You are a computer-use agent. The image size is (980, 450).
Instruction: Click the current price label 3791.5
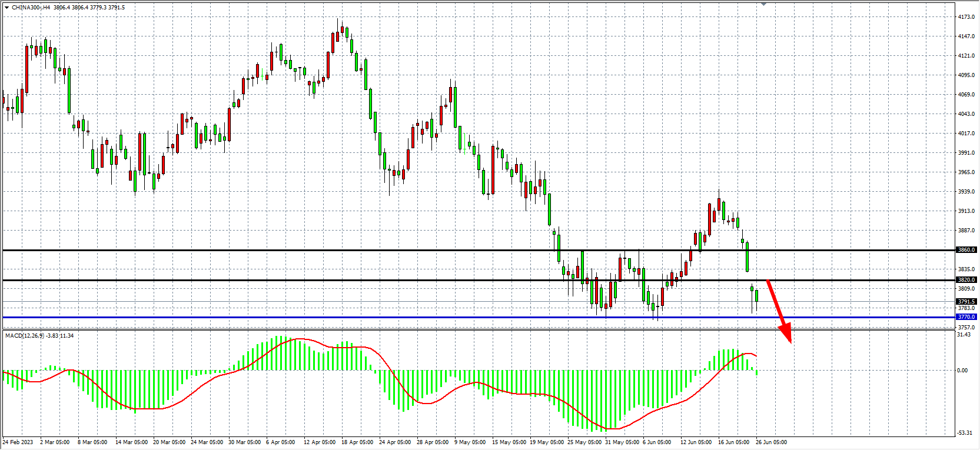[966, 302]
